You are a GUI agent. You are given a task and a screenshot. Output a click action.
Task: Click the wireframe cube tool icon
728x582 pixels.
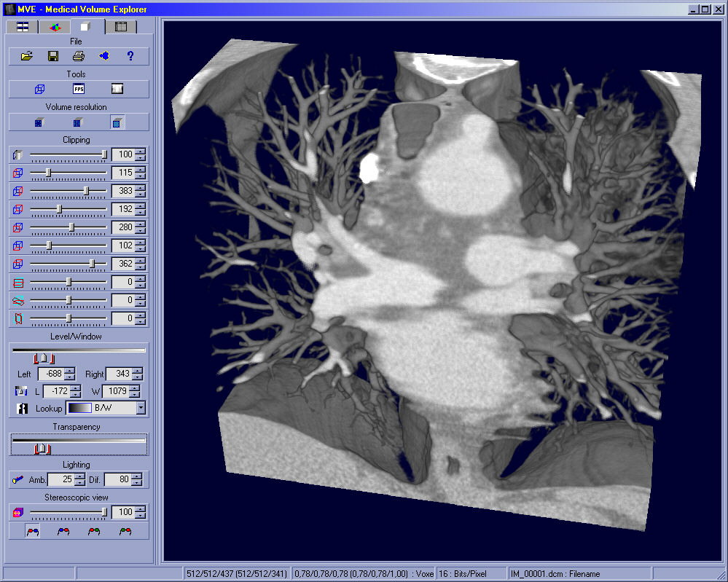coord(40,89)
